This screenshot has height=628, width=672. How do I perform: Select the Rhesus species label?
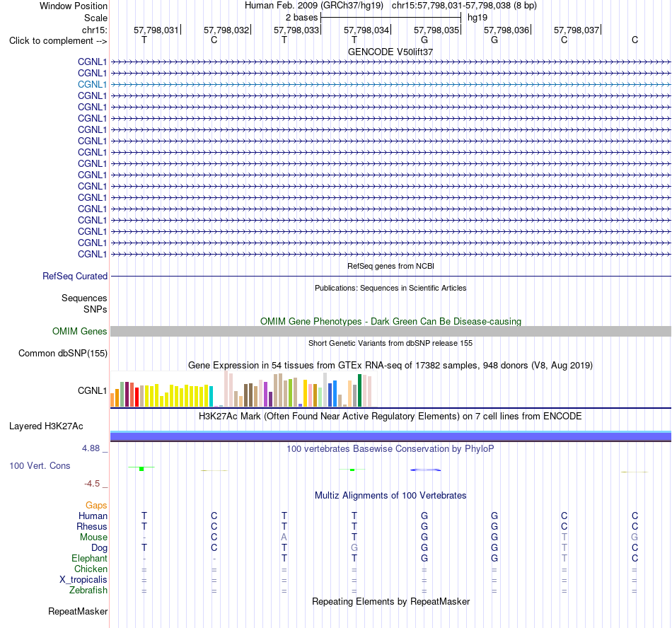click(92, 526)
